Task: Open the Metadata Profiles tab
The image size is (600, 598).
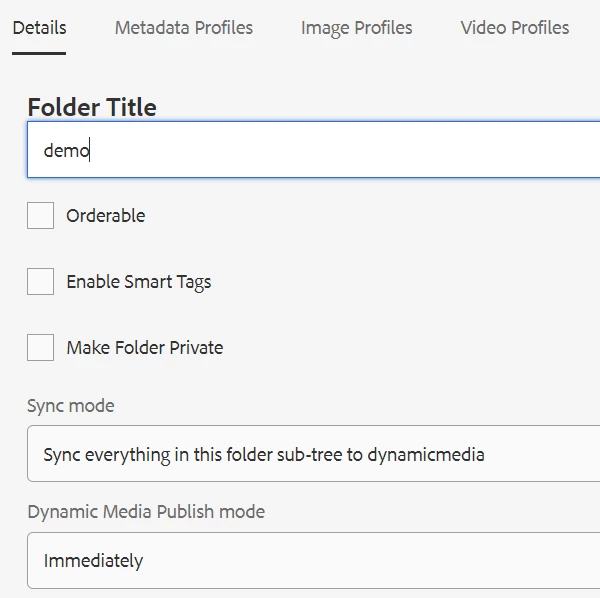Action: coord(183,28)
